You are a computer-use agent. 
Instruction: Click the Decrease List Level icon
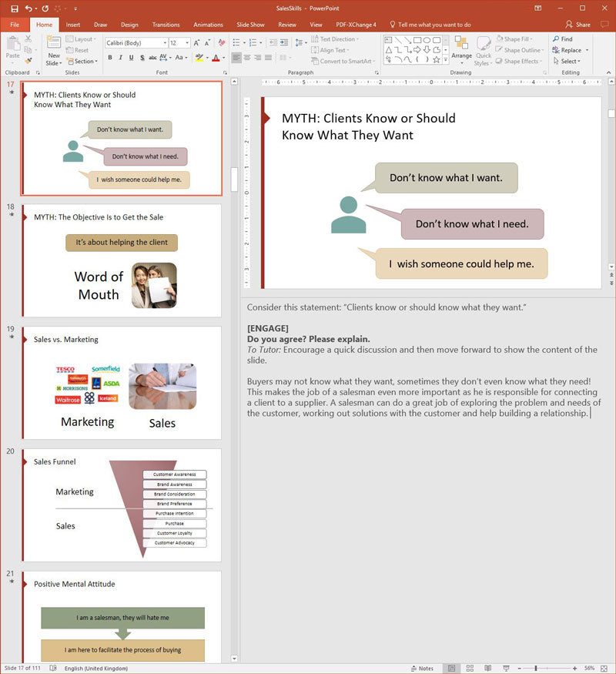(273, 42)
